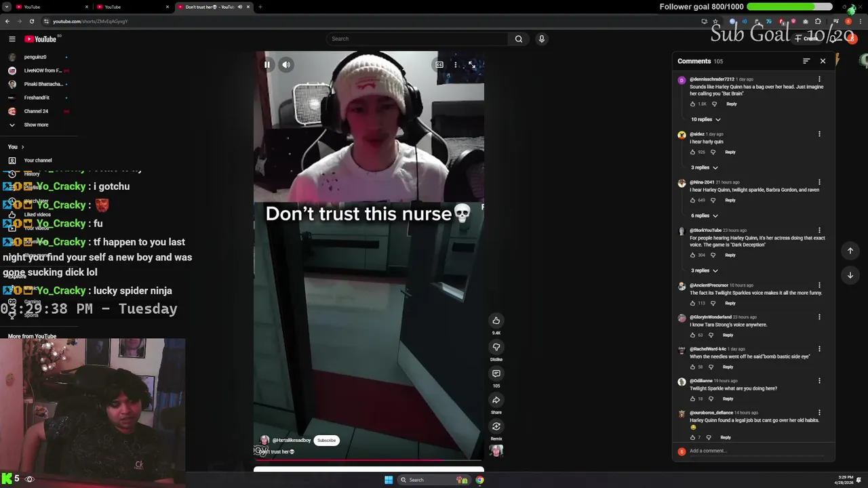Subscribe to the Short's channel
The height and width of the screenshot is (488, 868).
click(326, 441)
